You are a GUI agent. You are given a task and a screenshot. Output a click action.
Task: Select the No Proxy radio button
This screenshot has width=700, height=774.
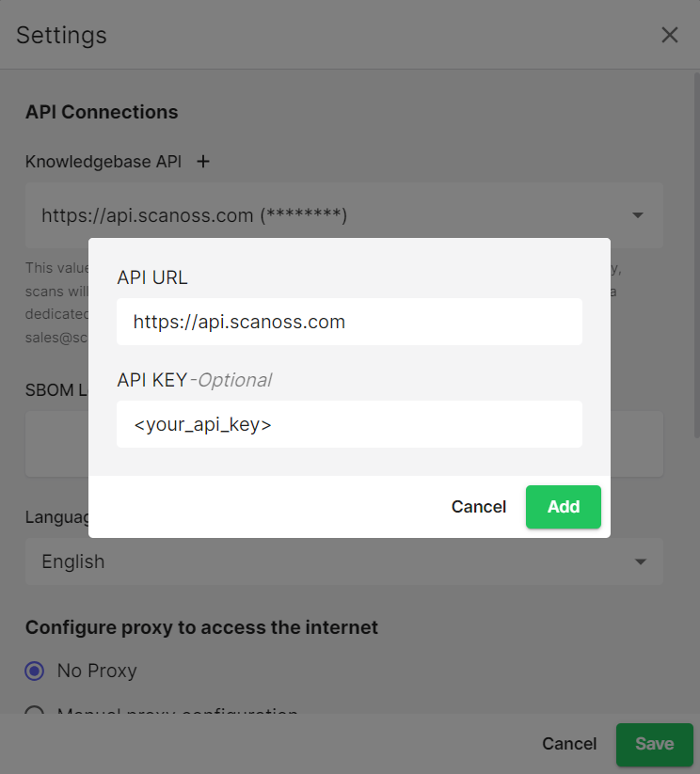(x=35, y=671)
